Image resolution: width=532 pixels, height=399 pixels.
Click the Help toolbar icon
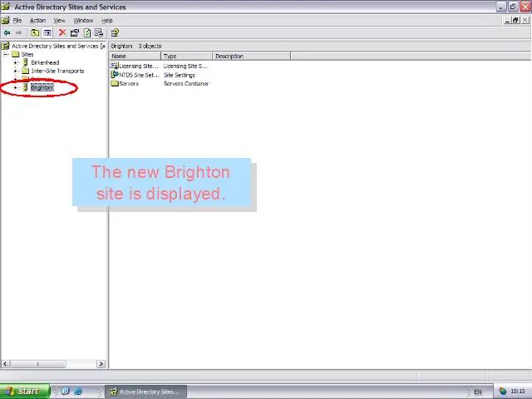(115, 33)
